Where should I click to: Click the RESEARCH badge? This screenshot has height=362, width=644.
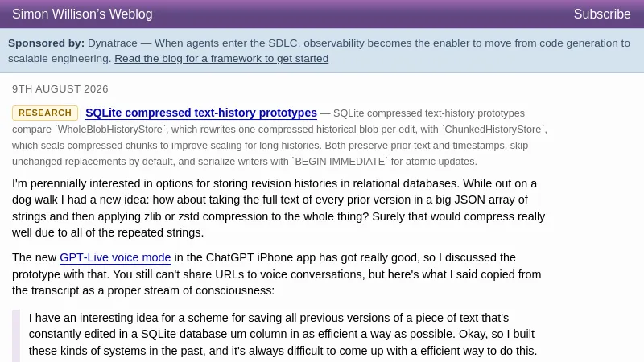tap(45, 113)
